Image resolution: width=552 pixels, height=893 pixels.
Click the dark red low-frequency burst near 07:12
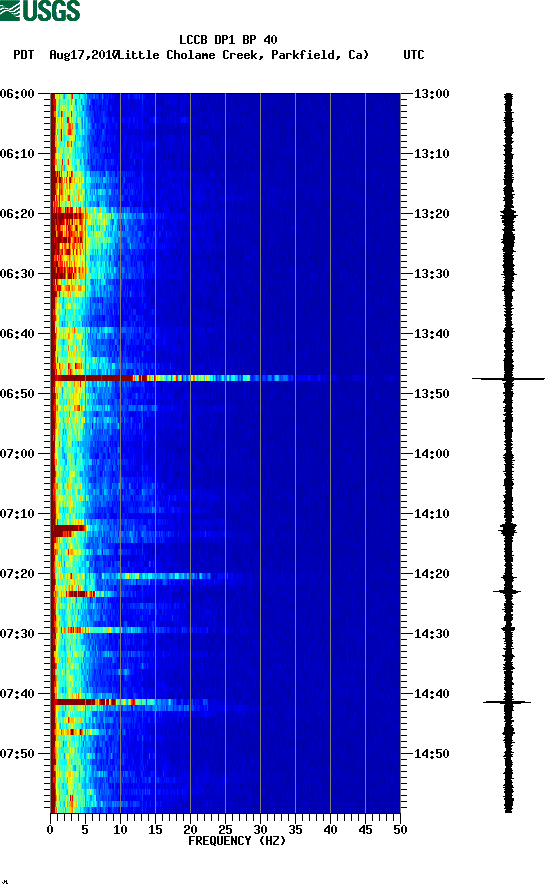click(x=69, y=530)
